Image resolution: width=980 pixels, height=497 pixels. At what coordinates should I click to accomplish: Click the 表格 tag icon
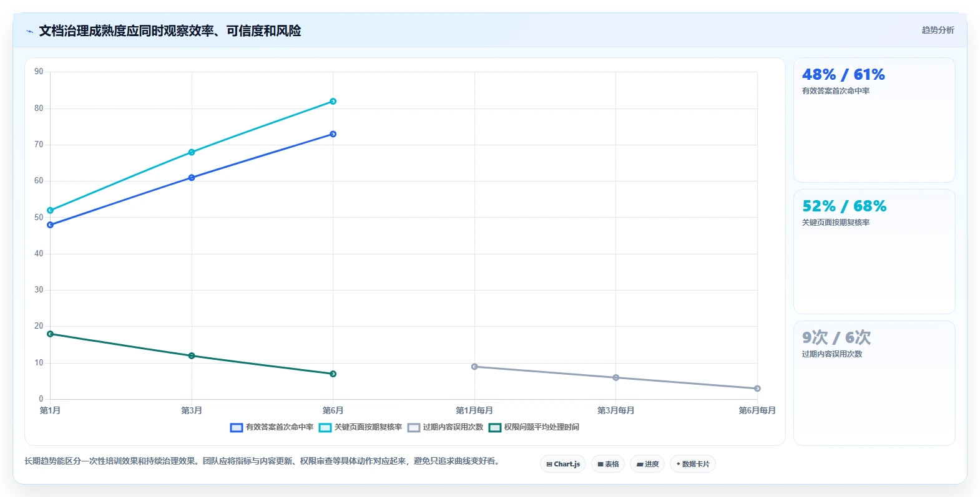tap(600, 465)
